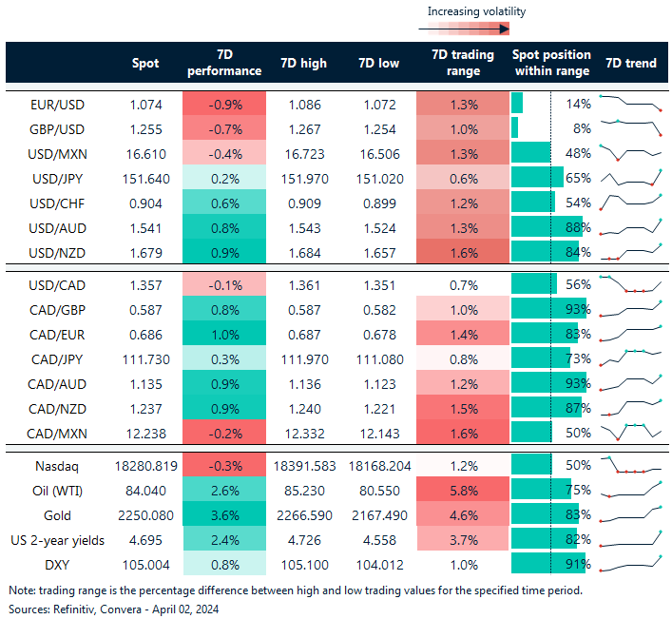Viewport: 672px width, 619px height.
Task: Click the Spot column header
Action: pyautogui.click(x=144, y=63)
